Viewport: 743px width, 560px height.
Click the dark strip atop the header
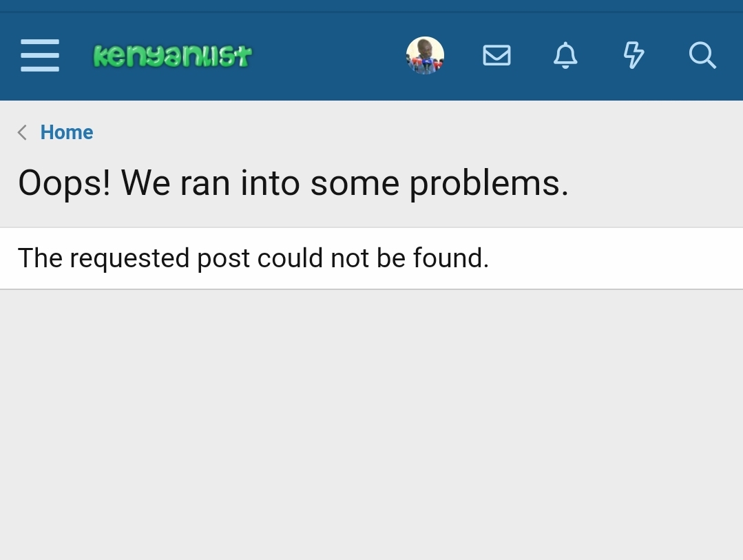pos(372,6)
